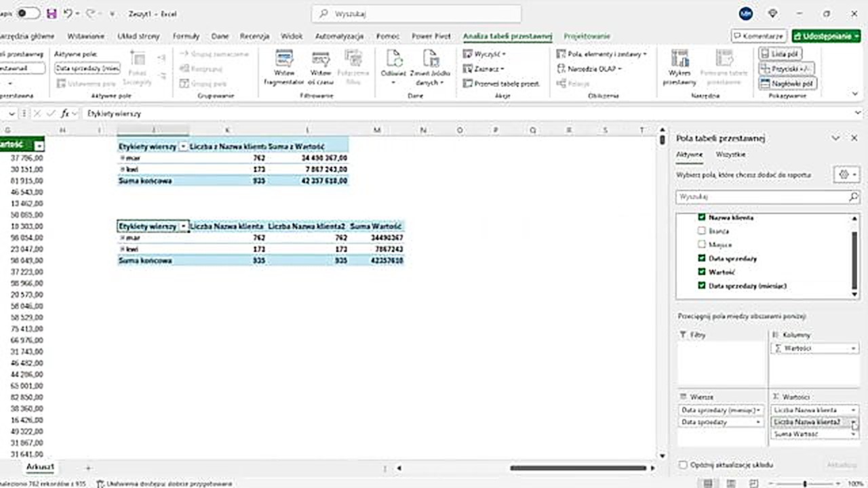Uncheck the Wartość field checkbox
This screenshot has height=488, width=868.
coord(701,272)
